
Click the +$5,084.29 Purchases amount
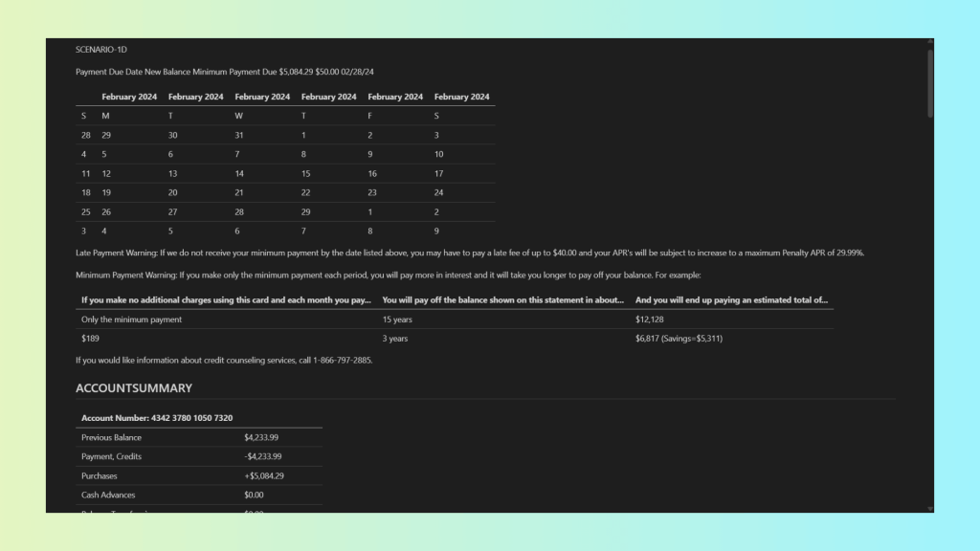coord(263,475)
